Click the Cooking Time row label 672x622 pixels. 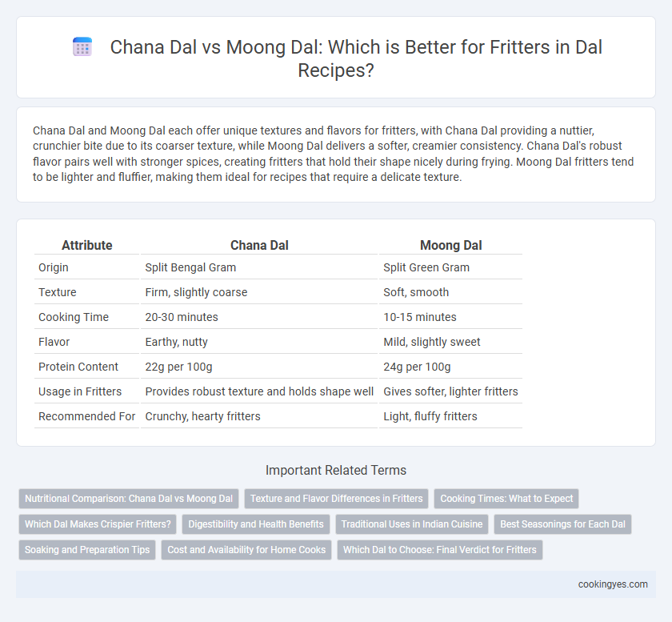(x=74, y=317)
